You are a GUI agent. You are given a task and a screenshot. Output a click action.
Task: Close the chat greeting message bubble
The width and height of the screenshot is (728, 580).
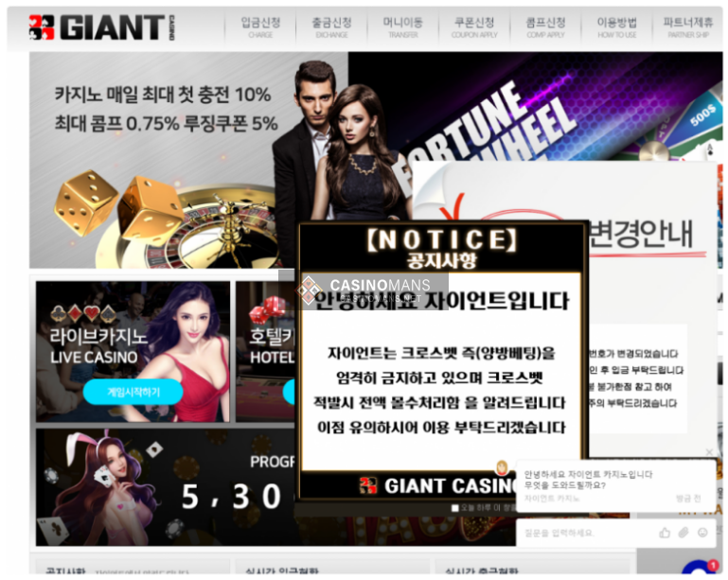point(709,452)
